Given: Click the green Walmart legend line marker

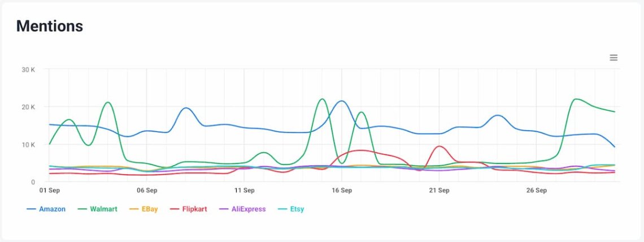Looking at the screenshot, I should [82, 209].
